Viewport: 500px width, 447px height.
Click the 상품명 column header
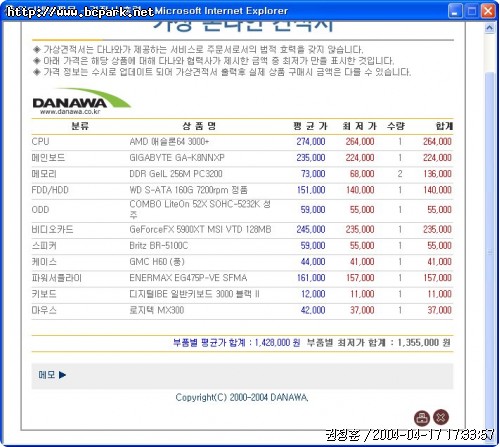[199, 126]
